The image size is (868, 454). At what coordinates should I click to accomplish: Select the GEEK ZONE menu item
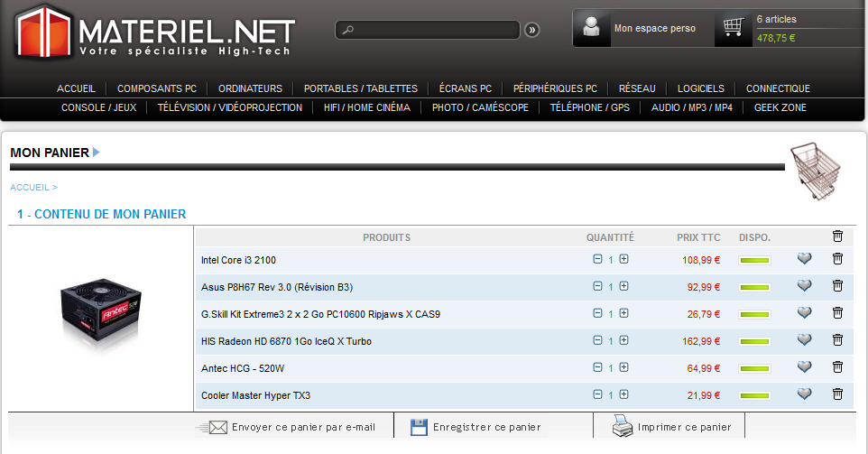point(780,107)
